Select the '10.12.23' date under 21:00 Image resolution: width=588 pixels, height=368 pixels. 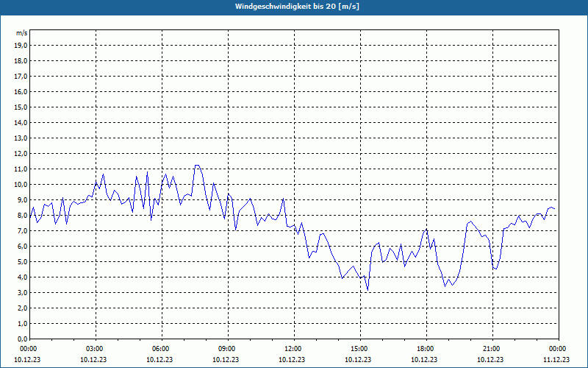coord(490,359)
